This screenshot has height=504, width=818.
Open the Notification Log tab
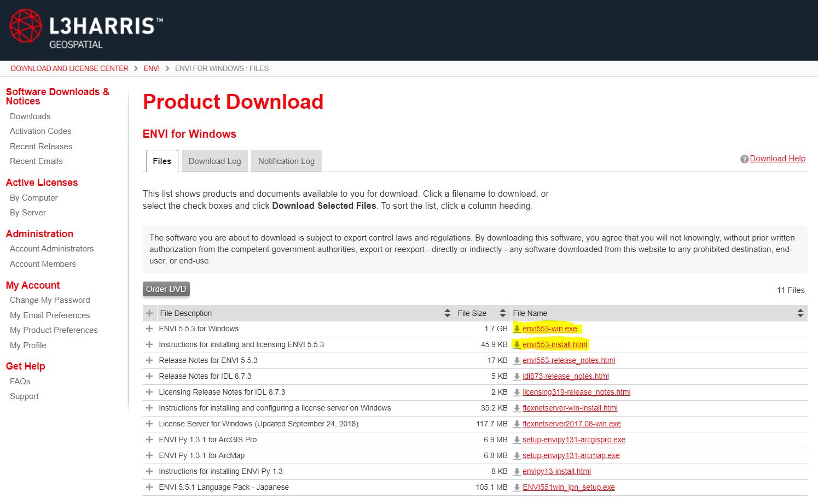pos(286,161)
